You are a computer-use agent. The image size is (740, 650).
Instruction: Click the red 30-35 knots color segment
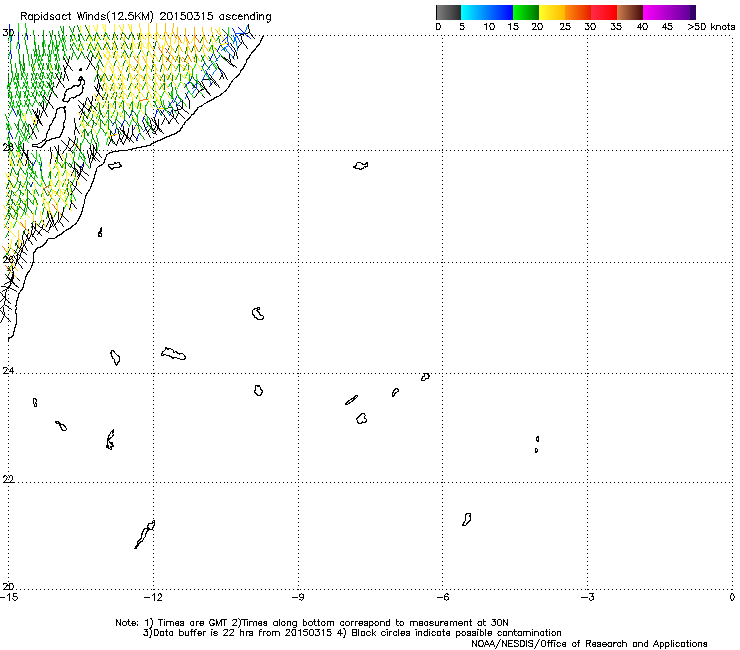coord(604,12)
